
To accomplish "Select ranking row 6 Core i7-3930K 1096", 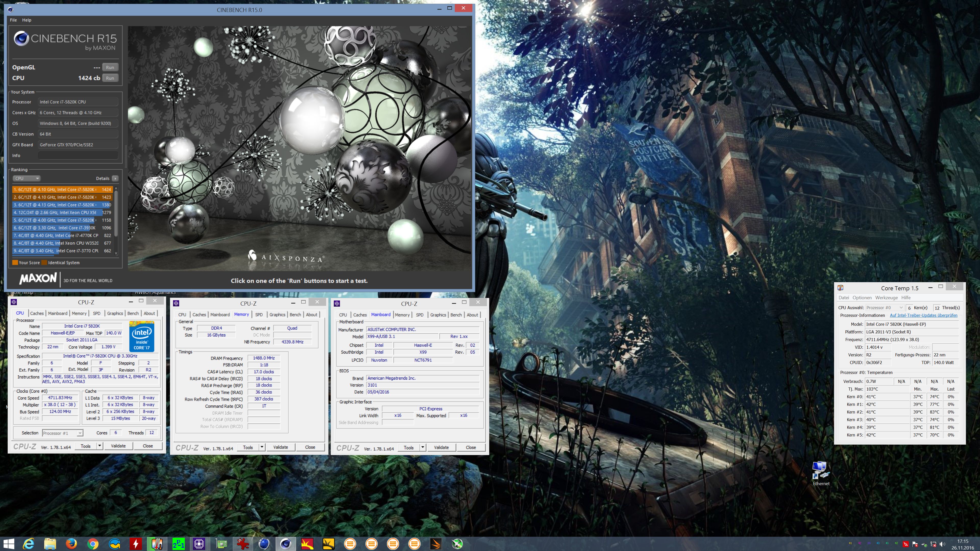I will [x=62, y=228].
